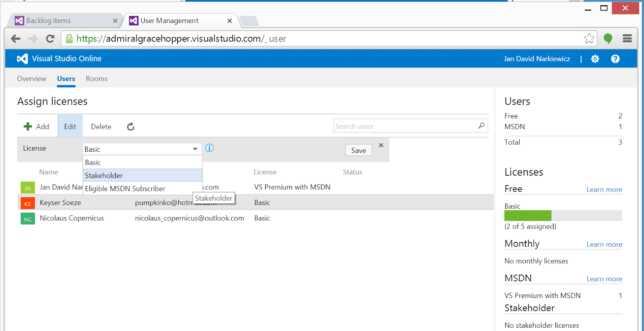Select the Keyser Soeze user row

(256, 203)
